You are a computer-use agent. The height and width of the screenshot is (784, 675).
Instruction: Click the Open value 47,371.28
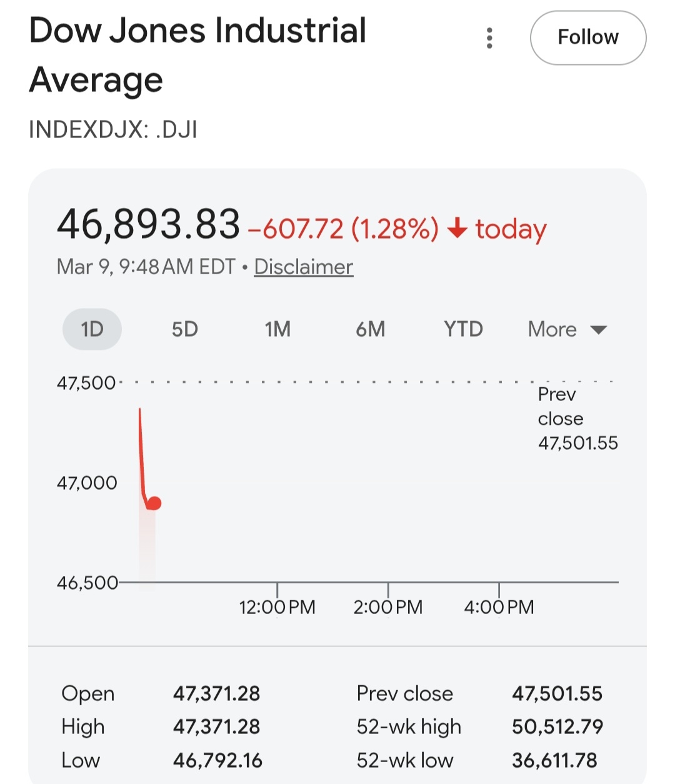click(x=216, y=693)
